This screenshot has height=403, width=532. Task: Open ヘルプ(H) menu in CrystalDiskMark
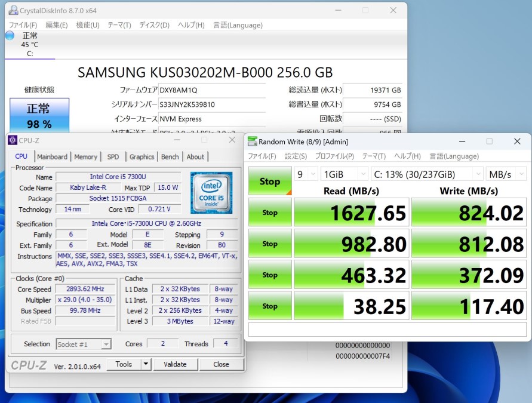click(x=407, y=156)
